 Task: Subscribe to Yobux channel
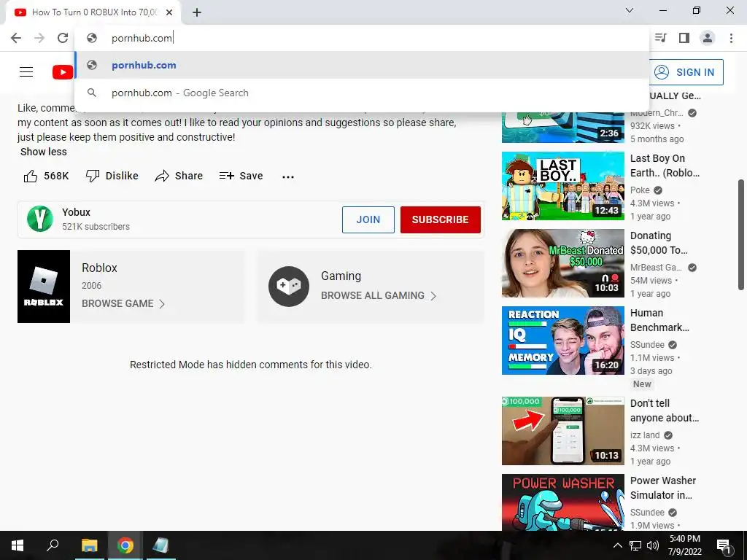tap(440, 219)
